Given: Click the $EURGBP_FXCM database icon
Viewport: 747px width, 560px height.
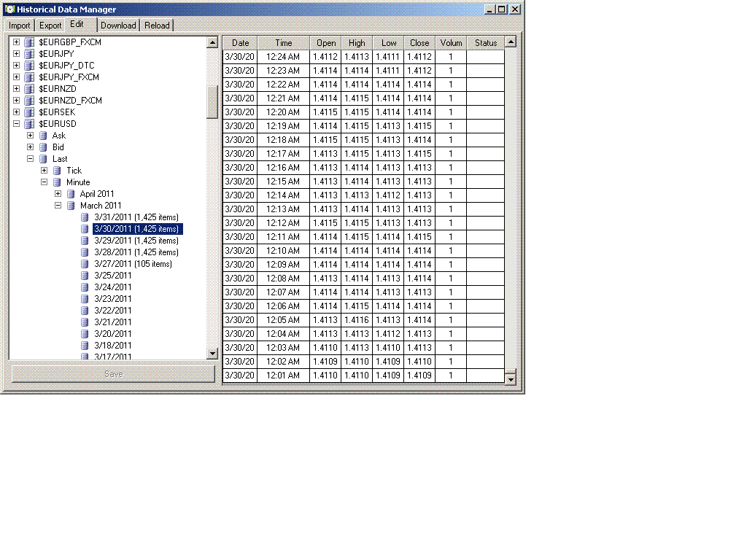Looking at the screenshot, I should [29, 42].
